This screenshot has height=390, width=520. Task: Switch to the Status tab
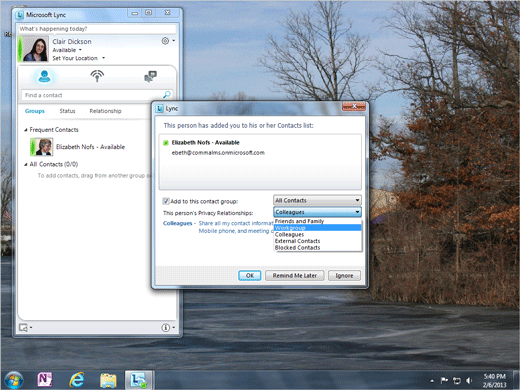(67, 111)
